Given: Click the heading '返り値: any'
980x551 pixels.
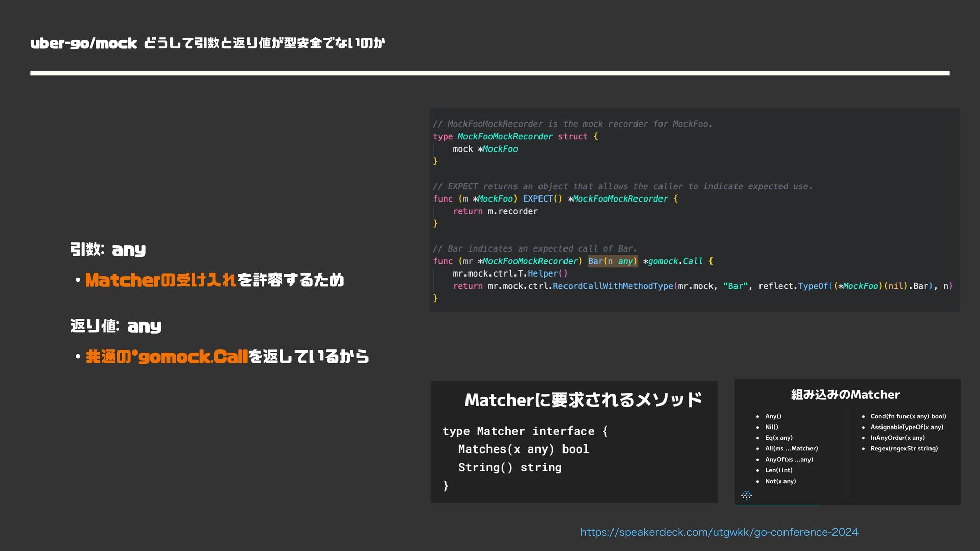Looking at the screenshot, I should click(x=116, y=326).
